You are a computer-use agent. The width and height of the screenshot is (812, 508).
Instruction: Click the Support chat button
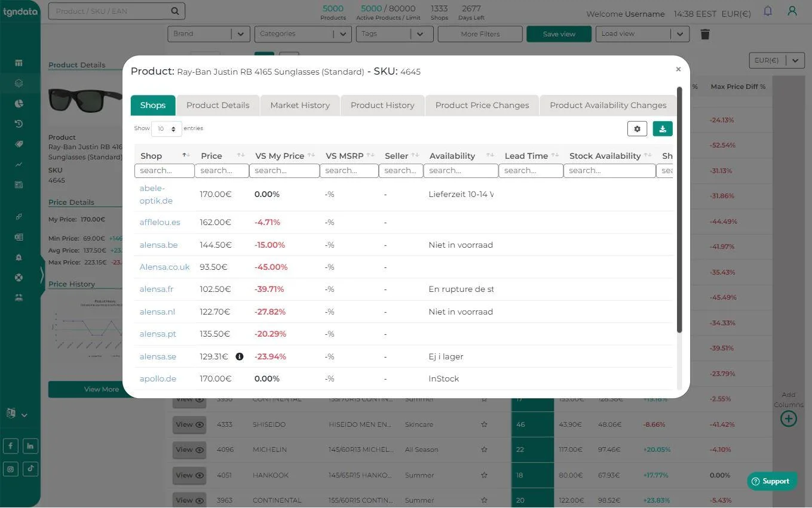(x=771, y=481)
